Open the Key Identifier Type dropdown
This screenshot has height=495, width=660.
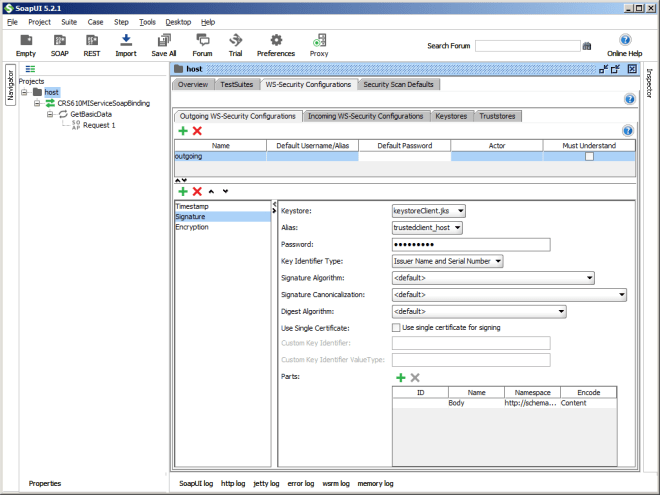[x=447, y=261]
